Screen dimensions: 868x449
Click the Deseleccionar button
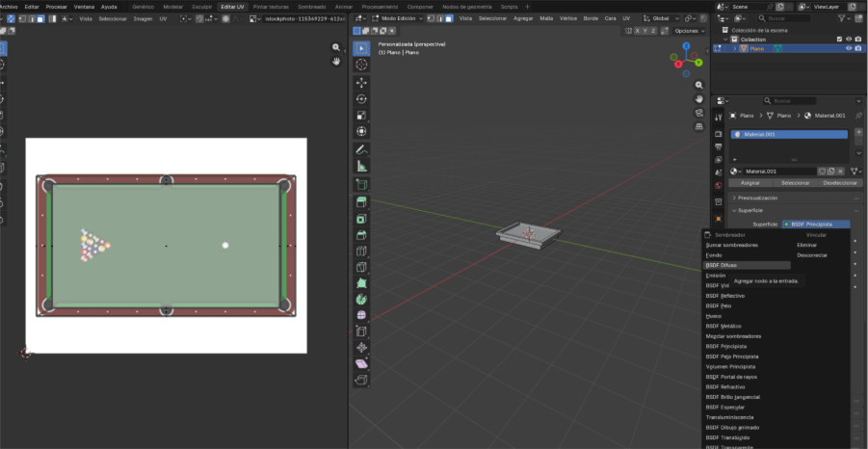point(840,182)
